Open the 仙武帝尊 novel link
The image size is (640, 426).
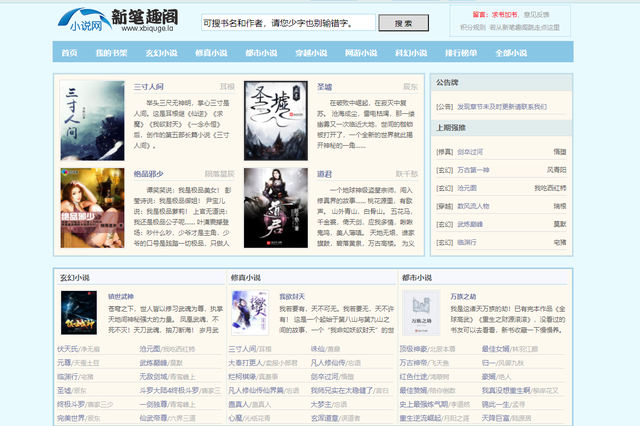pos(153,418)
